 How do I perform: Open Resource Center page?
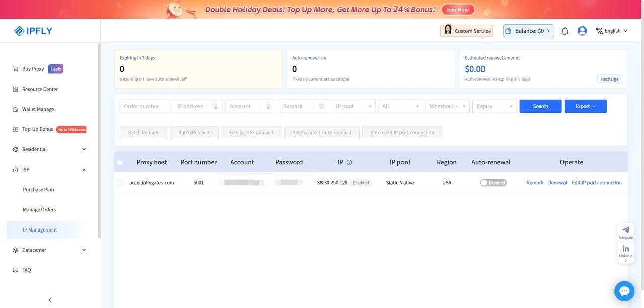point(40,89)
